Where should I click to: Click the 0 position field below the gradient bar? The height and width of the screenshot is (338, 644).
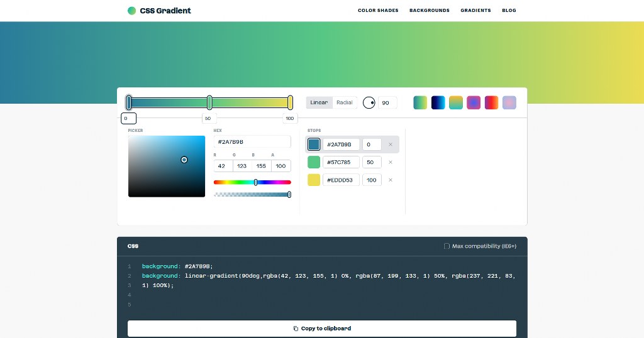pyautogui.click(x=128, y=118)
